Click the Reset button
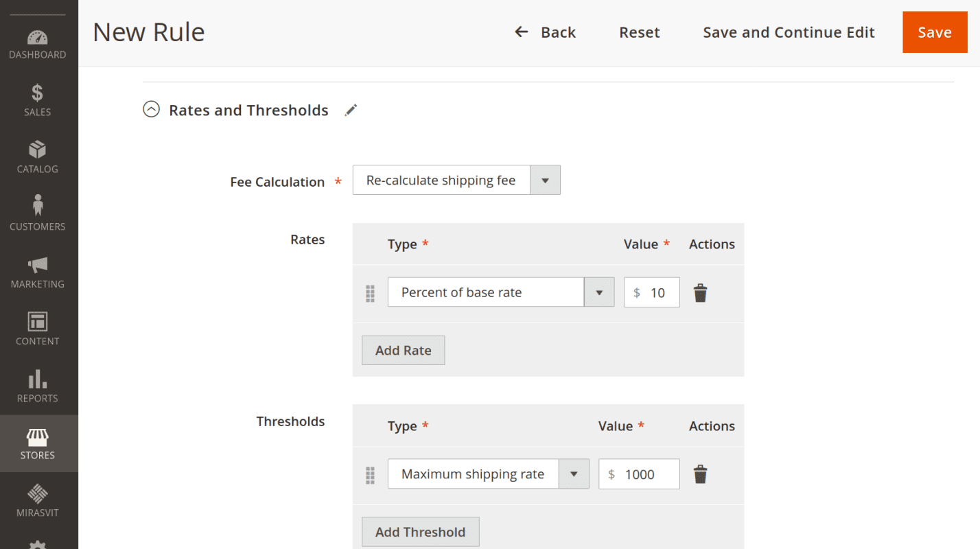 pyautogui.click(x=639, y=32)
